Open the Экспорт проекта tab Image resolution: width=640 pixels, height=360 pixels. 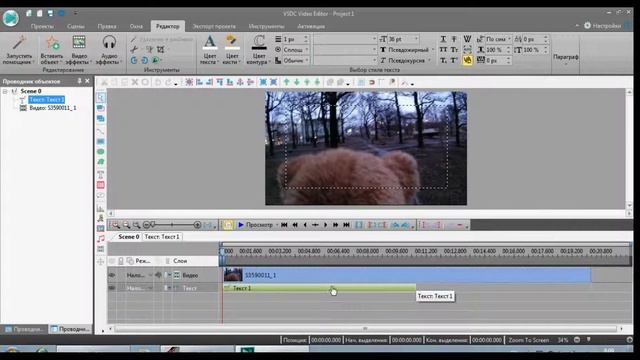click(x=214, y=26)
